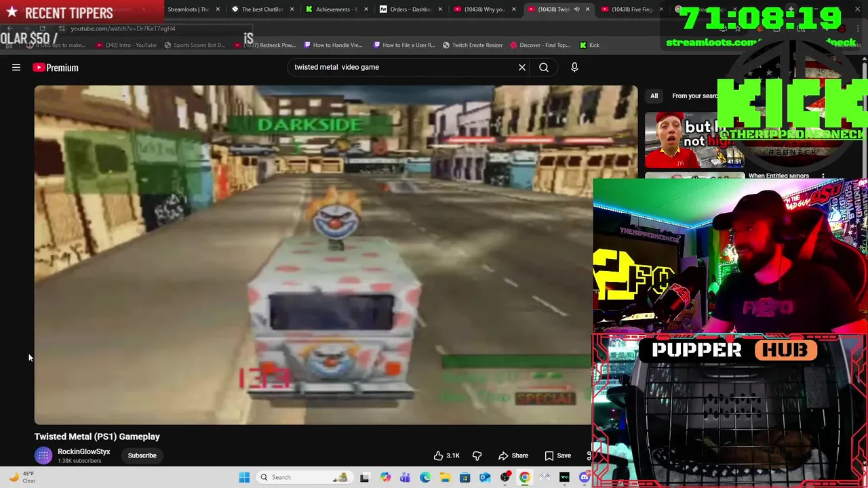Close The best ChatBot tab
This screenshot has width=868, height=488.
click(292, 9)
